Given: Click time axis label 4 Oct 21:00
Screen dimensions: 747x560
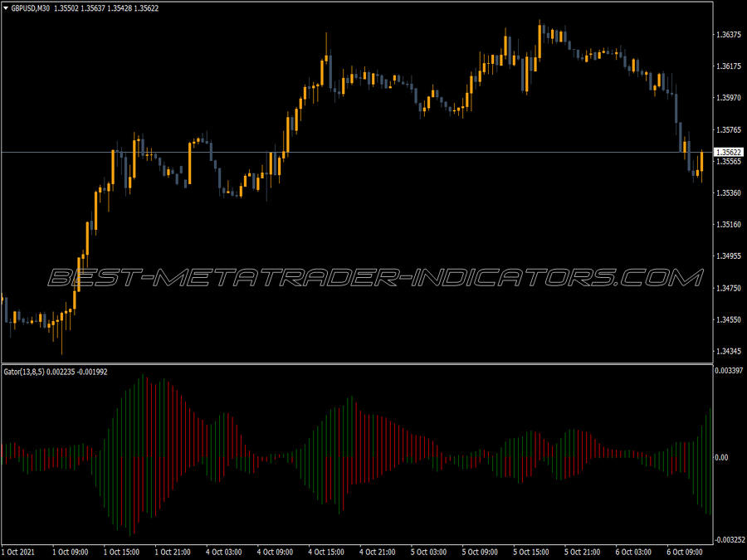Looking at the screenshot, I should coord(378,553).
